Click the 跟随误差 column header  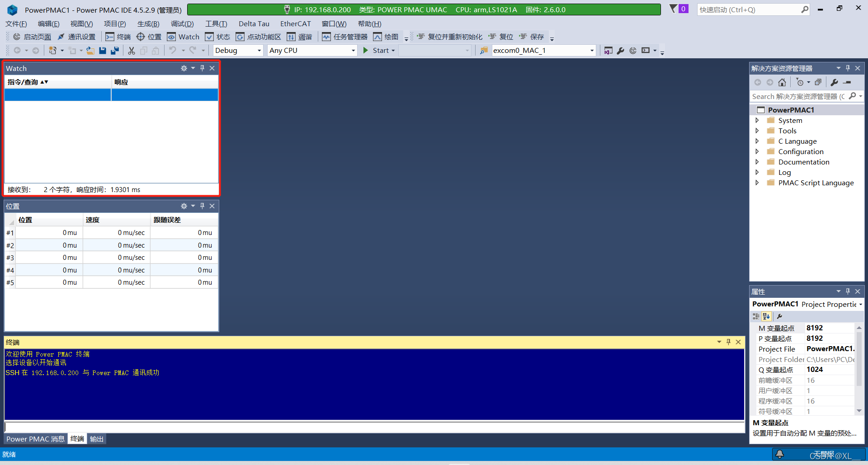(184, 220)
